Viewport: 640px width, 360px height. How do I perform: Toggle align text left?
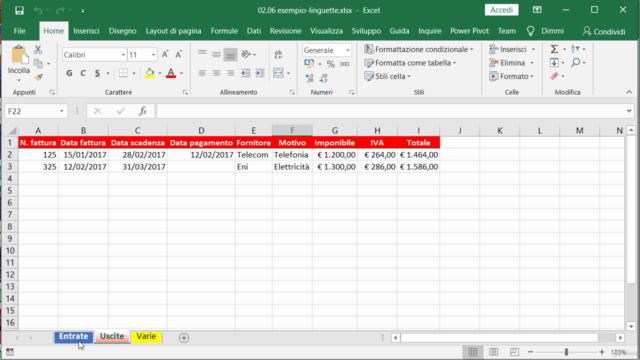coord(202,73)
